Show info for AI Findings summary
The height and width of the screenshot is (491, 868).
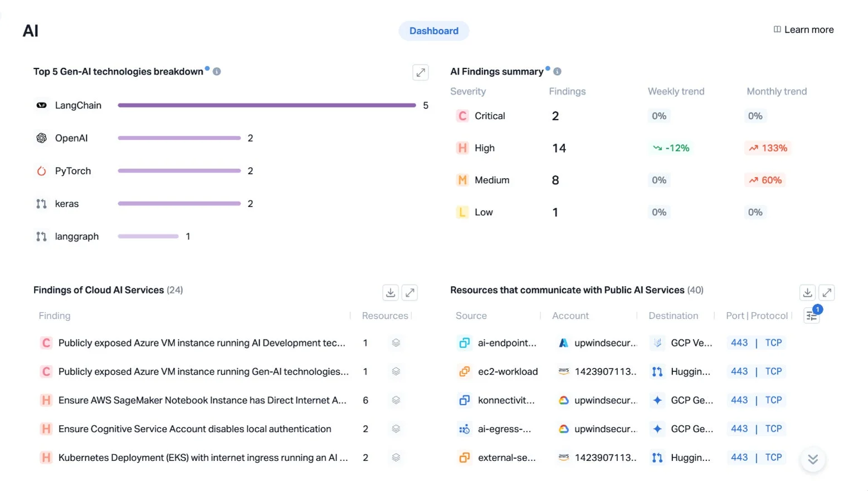(x=557, y=72)
